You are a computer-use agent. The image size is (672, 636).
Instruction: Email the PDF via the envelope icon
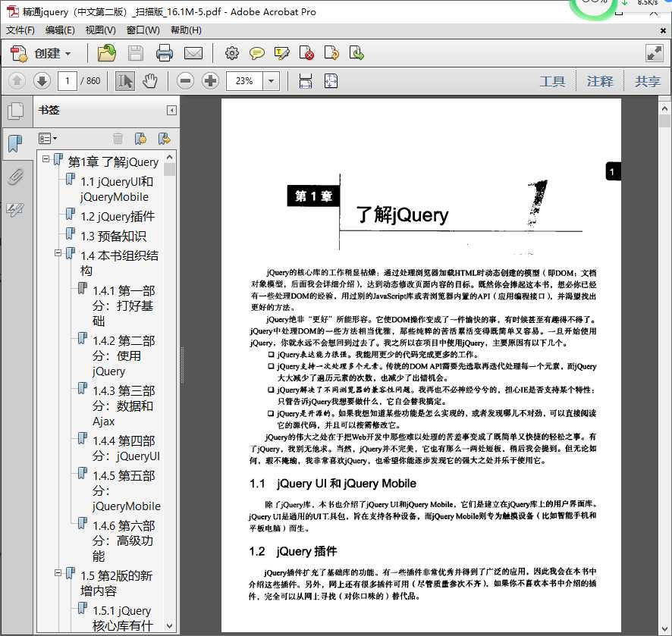(192, 54)
